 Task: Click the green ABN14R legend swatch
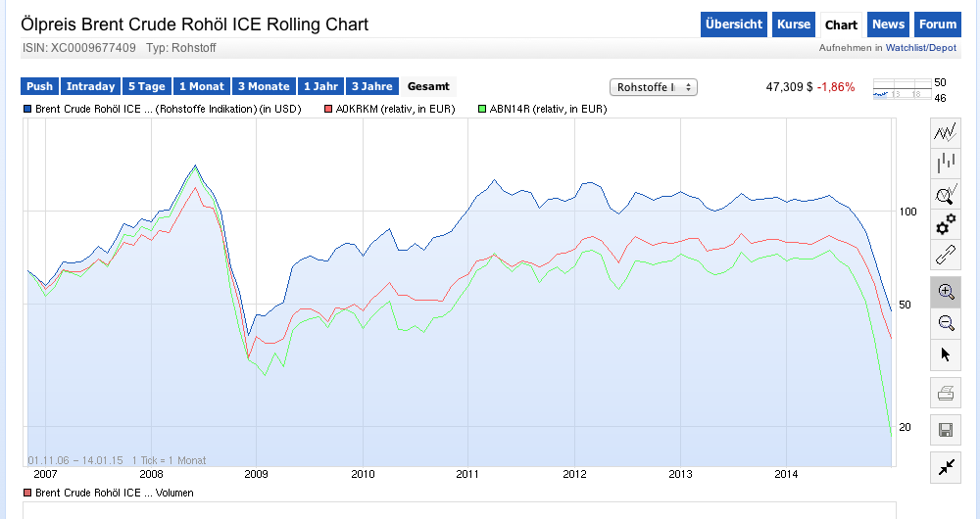[x=481, y=110]
